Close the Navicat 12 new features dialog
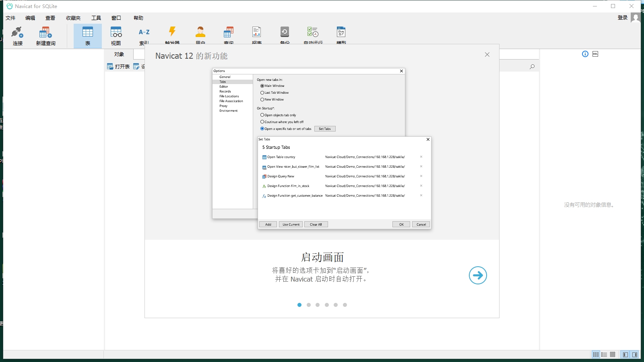 pyautogui.click(x=487, y=55)
